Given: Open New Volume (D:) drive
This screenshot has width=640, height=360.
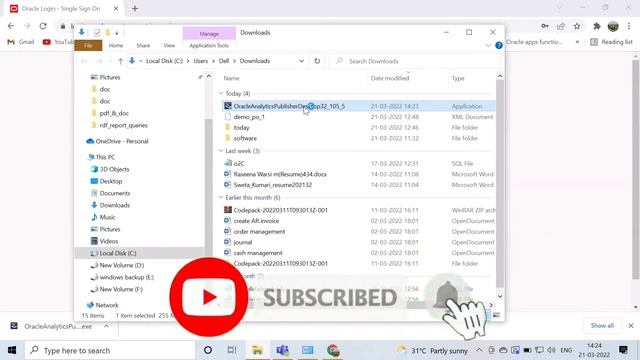Looking at the screenshot, I should (122, 265).
